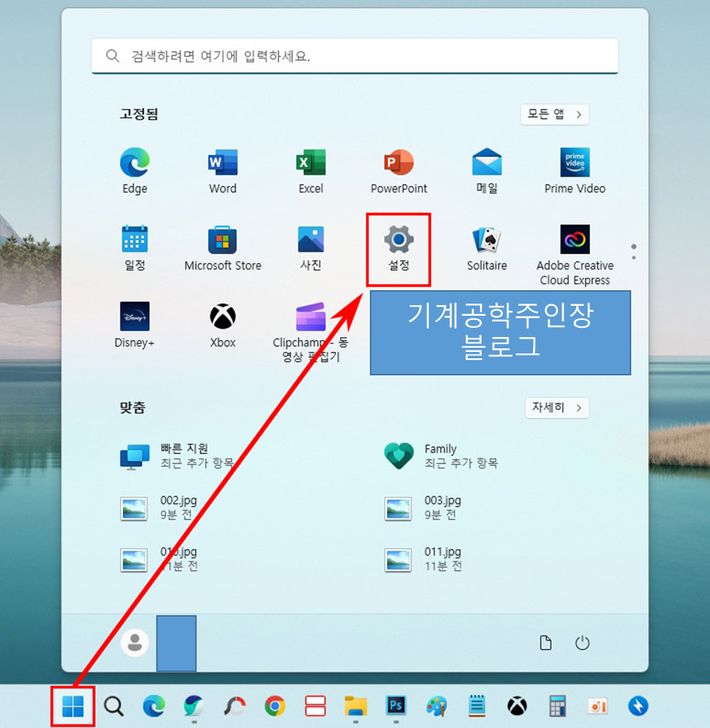
Task: Click the user account avatar
Action: 135,643
